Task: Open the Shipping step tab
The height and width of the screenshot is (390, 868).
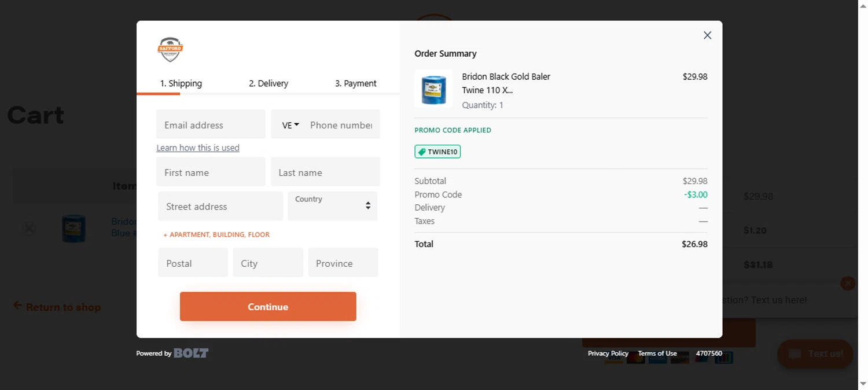Action: pyautogui.click(x=181, y=83)
